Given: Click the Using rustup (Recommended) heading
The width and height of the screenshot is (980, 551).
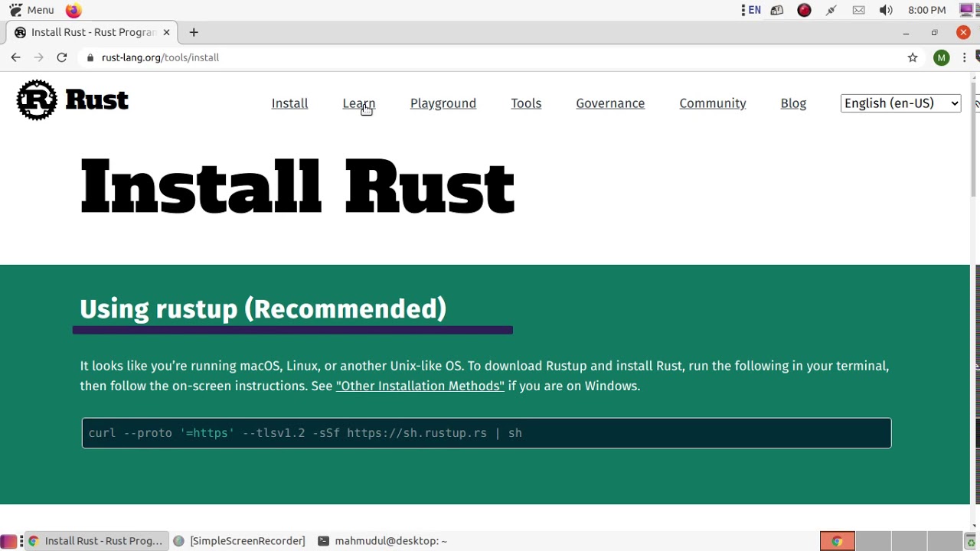Looking at the screenshot, I should [263, 308].
